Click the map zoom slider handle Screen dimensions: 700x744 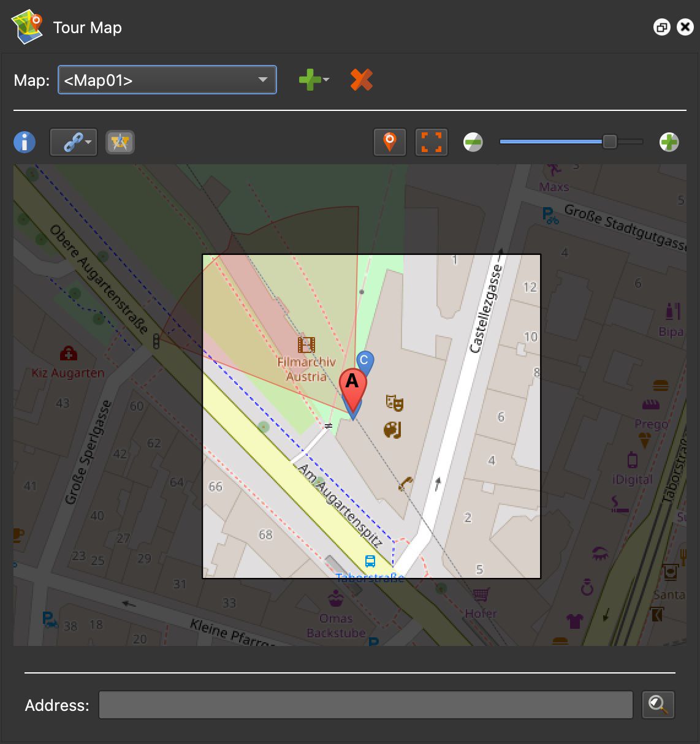[x=609, y=142]
